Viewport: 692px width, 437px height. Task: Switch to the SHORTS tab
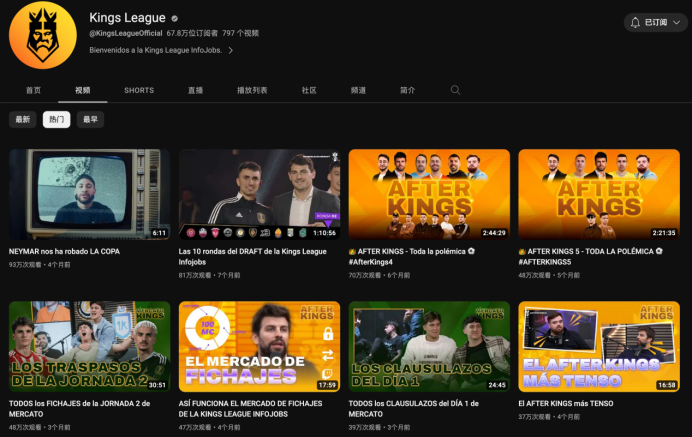click(139, 90)
